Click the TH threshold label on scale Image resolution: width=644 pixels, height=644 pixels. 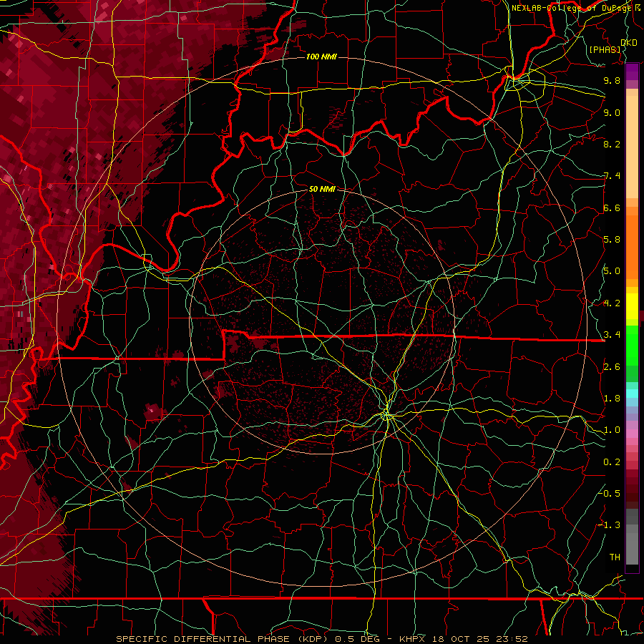coord(615,557)
